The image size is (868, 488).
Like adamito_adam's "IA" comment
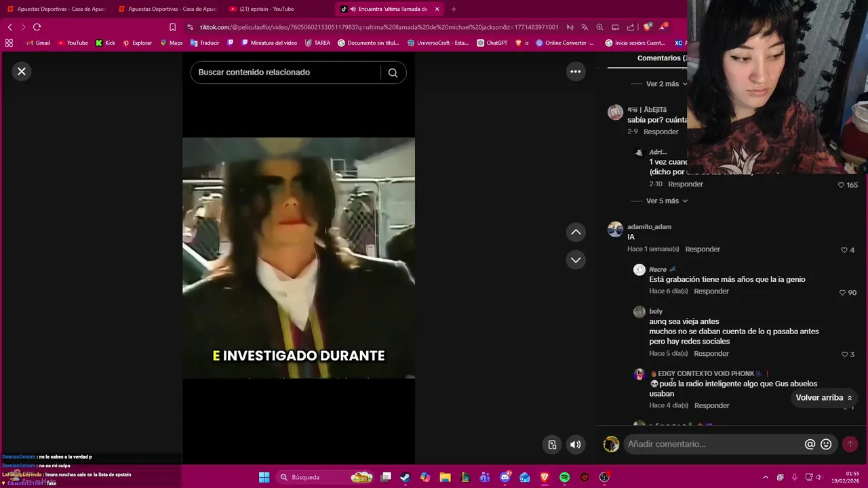click(844, 250)
